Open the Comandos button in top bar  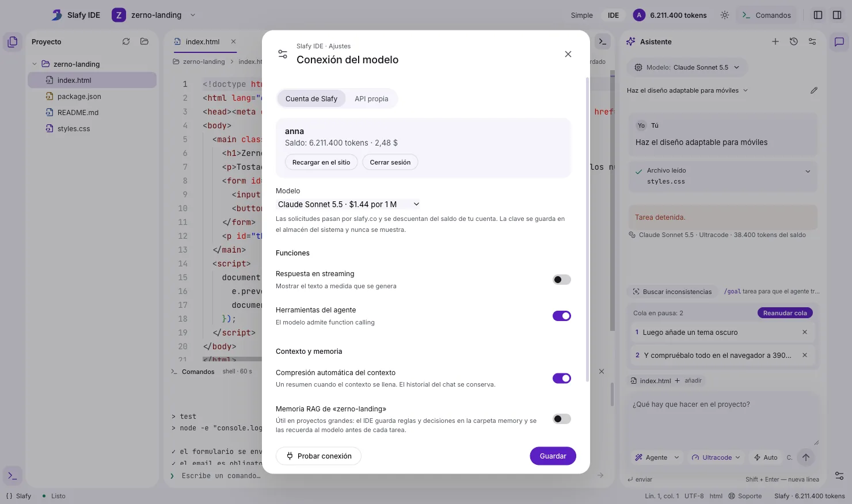[766, 15]
